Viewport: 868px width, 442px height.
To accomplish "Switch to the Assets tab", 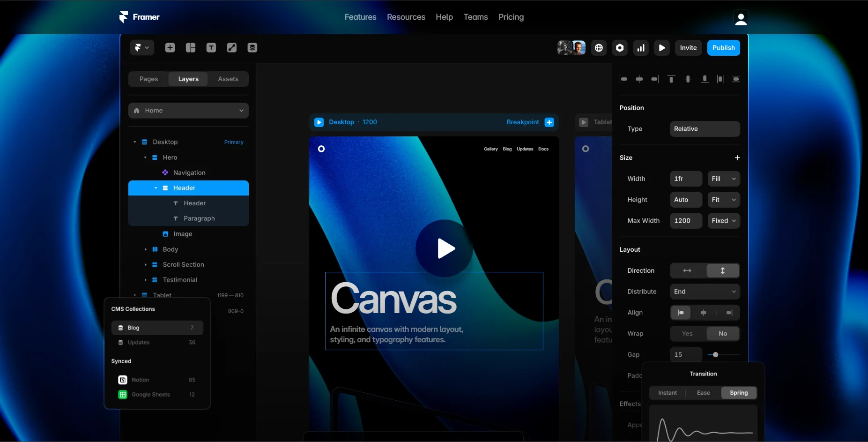I will coord(228,79).
